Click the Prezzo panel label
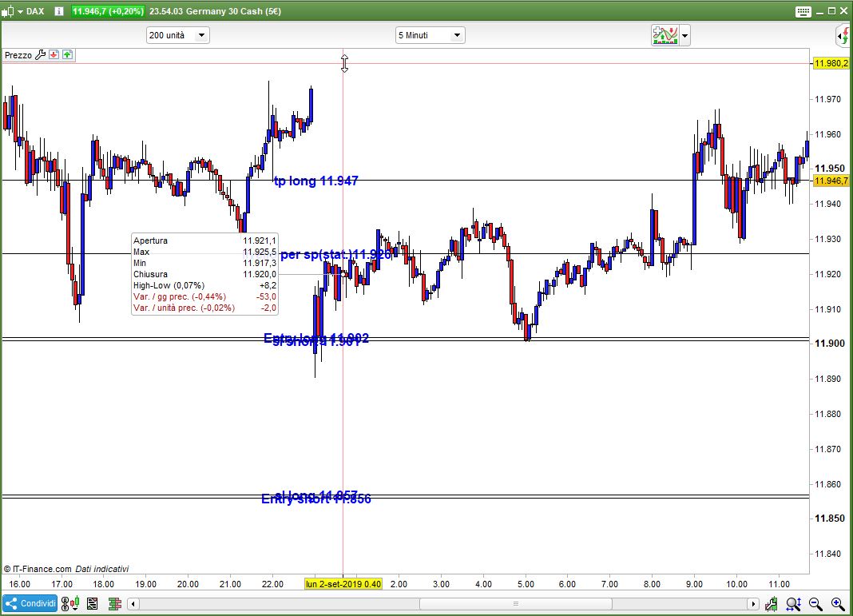 (18, 55)
